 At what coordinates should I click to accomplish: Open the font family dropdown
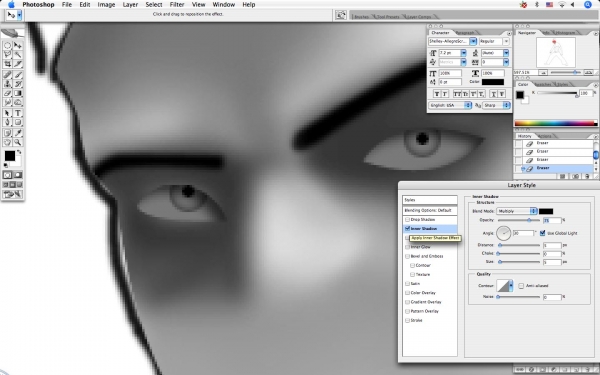pos(473,41)
